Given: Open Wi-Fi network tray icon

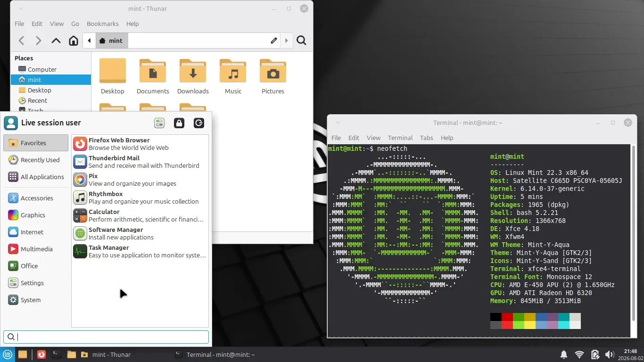Looking at the screenshot, I should click(x=579, y=354).
